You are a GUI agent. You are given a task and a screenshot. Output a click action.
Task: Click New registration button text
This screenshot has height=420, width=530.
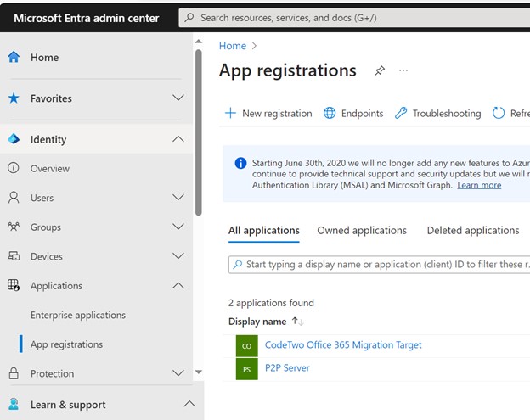(x=277, y=114)
